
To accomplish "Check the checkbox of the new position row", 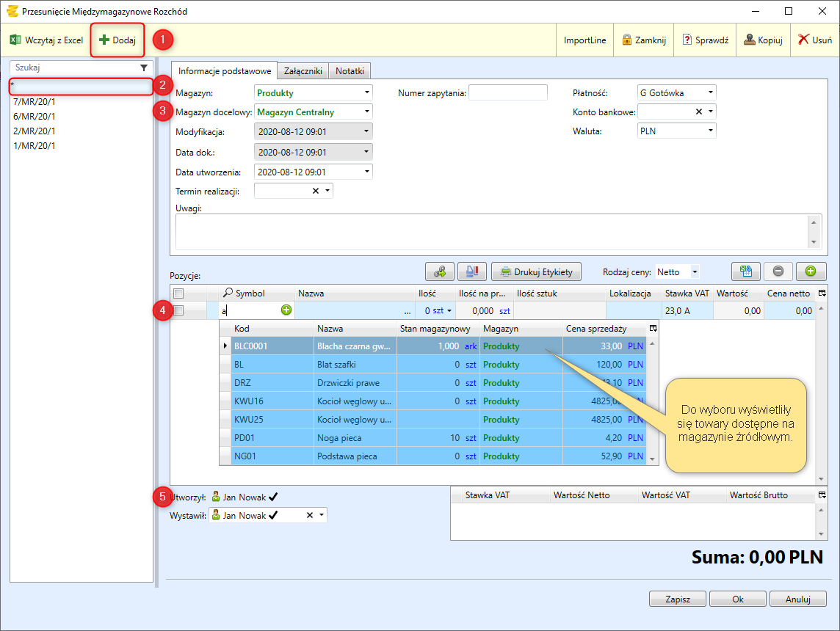I will click(178, 310).
